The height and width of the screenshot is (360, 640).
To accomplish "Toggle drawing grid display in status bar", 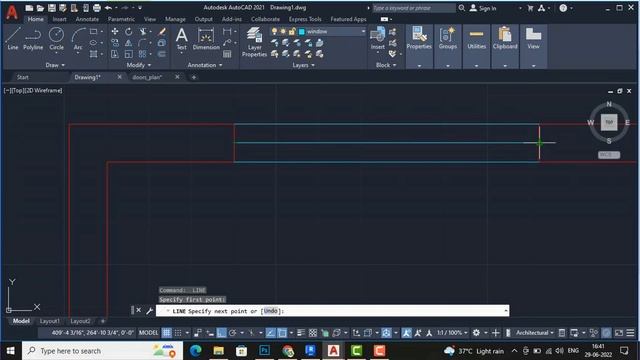I will coord(167,333).
